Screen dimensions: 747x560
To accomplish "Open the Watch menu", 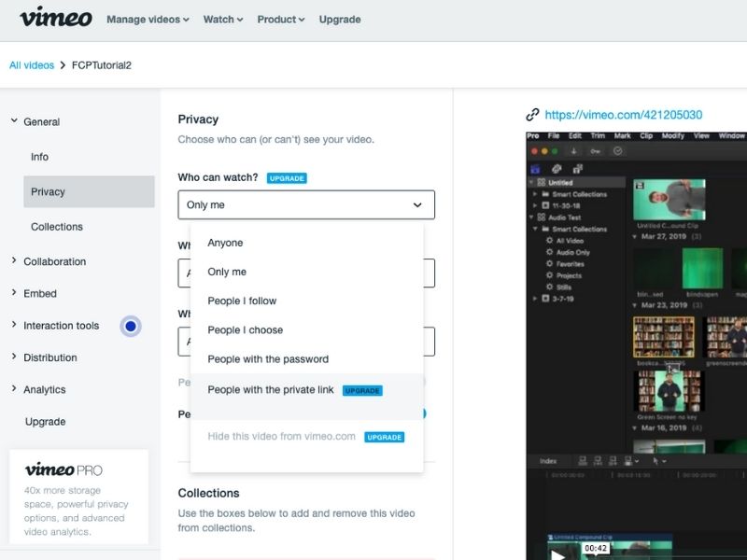I will (x=223, y=20).
